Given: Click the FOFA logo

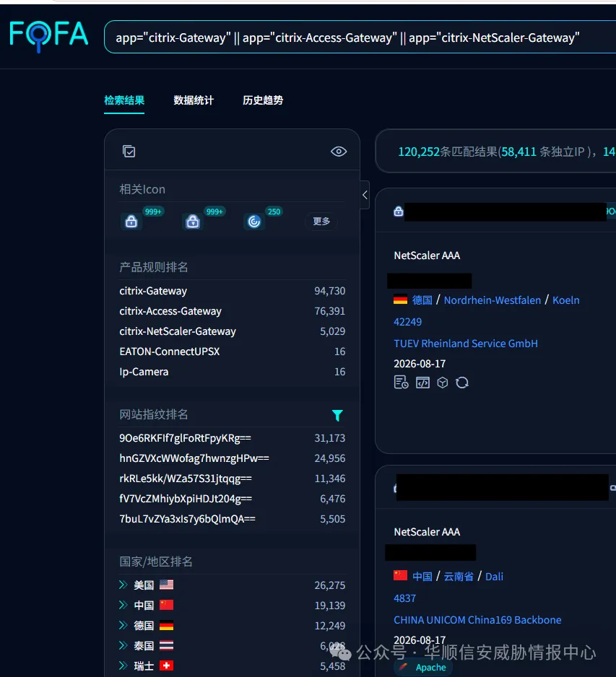Looking at the screenshot, I should tap(49, 36).
